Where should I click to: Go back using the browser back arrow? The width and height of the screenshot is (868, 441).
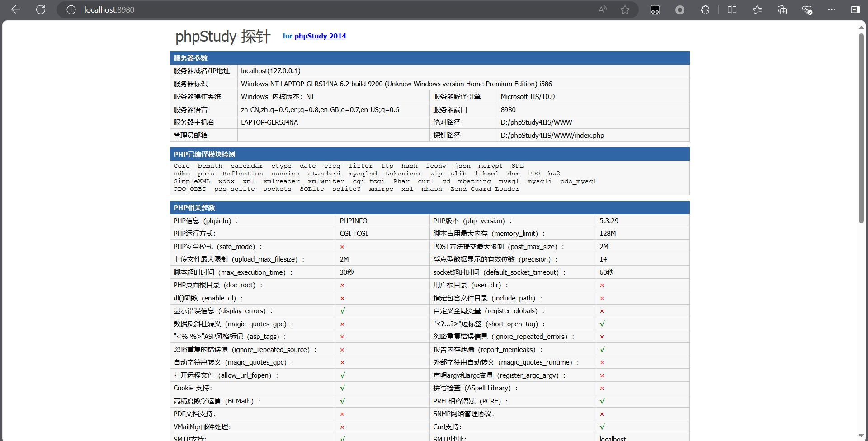[x=16, y=9]
